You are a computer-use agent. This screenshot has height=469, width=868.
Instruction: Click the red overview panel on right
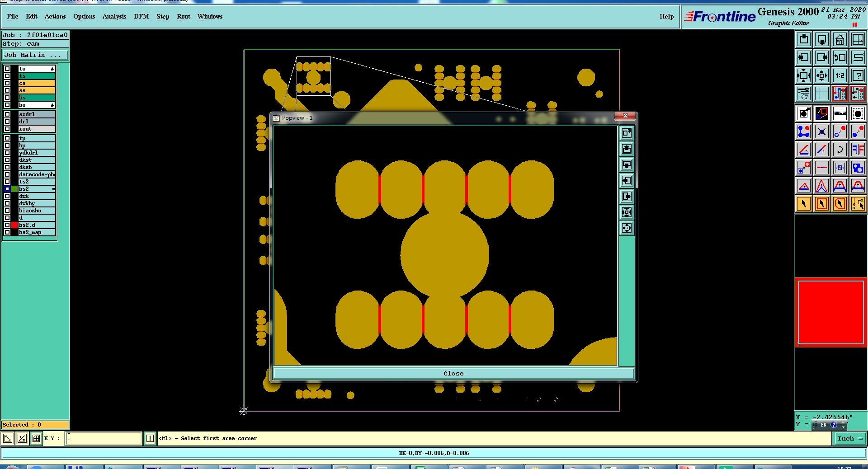[831, 312]
